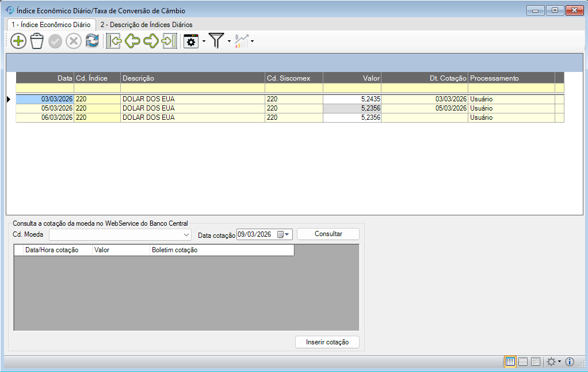This screenshot has height=372, width=588.
Task: Jump to last record arrow icon
Action: [169, 41]
